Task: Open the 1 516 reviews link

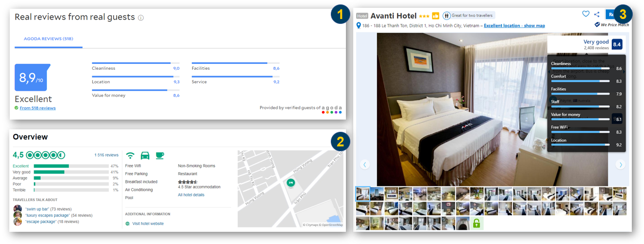Action: tap(106, 155)
